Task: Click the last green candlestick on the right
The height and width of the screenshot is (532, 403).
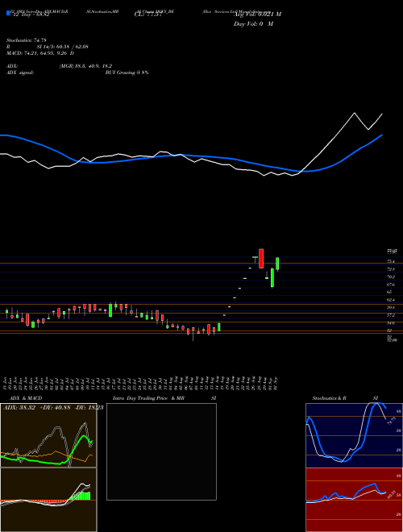Action: [x=277, y=264]
